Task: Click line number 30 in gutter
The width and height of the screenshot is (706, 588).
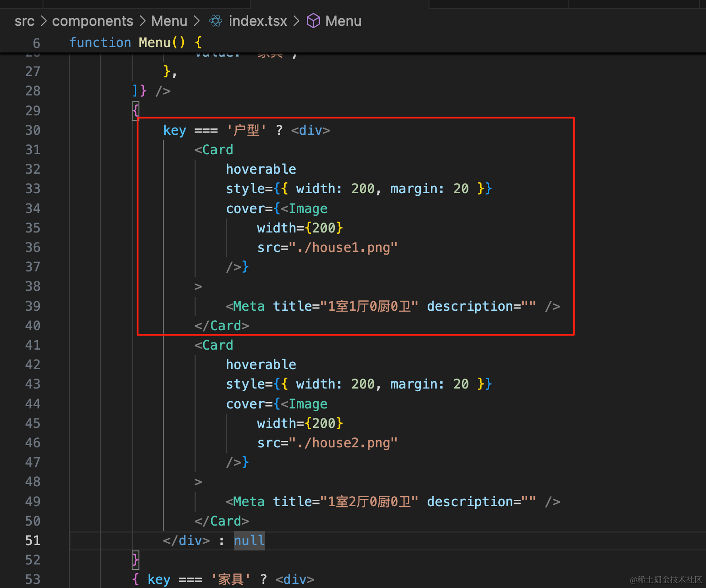Action: coord(33,130)
